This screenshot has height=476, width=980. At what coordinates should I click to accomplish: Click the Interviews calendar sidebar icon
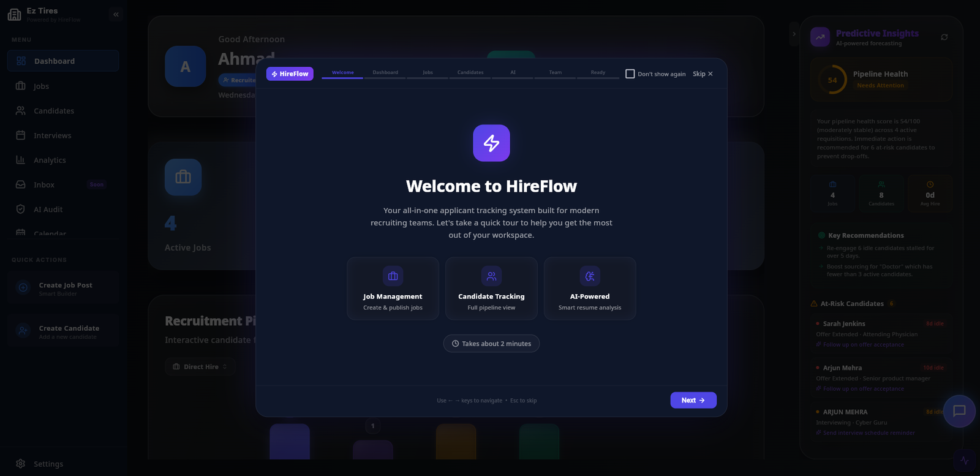[21, 135]
